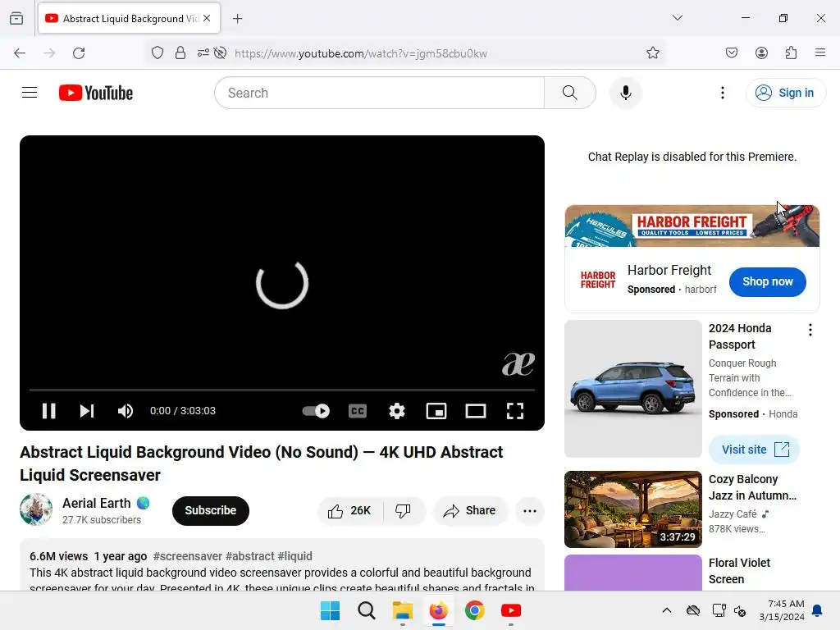840x630 pixels.
Task: Click #liquid hashtag
Action: pyautogui.click(x=294, y=556)
